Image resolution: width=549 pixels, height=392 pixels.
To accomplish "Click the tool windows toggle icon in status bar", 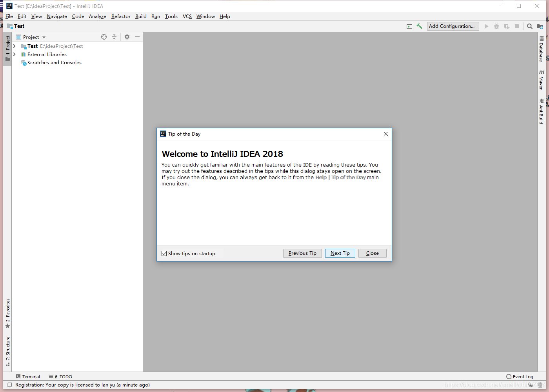I will (x=9, y=385).
